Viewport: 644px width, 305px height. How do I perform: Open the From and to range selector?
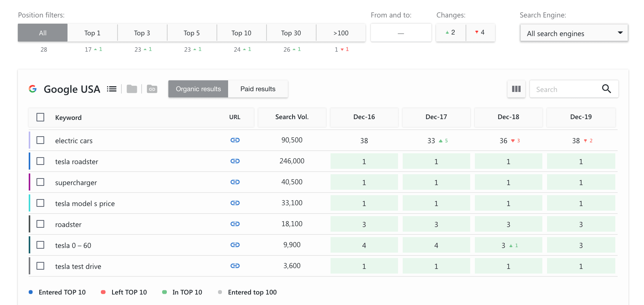point(401,33)
